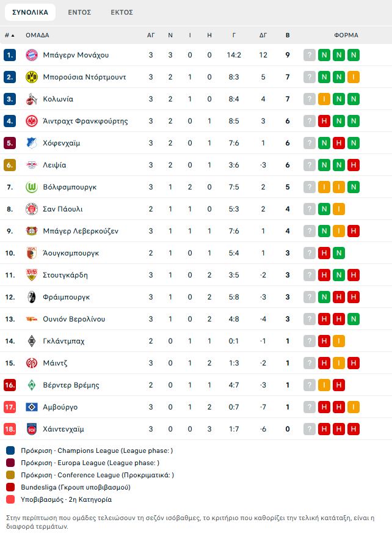Image resolution: width=392 pixels, height=536 pixels.
Task: Click Dortmund's orange draw form badge
Action: (354, 77)
